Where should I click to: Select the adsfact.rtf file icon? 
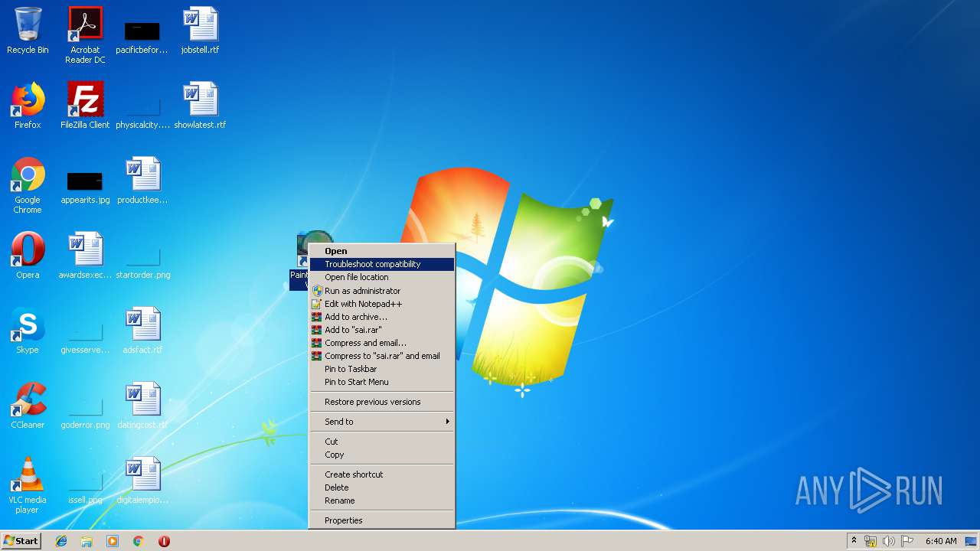pos(142,331)
